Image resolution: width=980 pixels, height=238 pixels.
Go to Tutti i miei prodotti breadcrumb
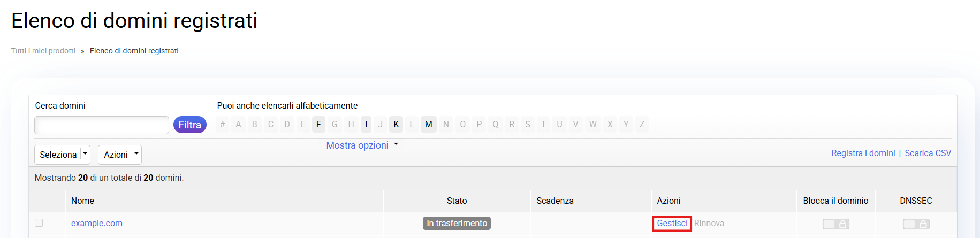point(43,51)
